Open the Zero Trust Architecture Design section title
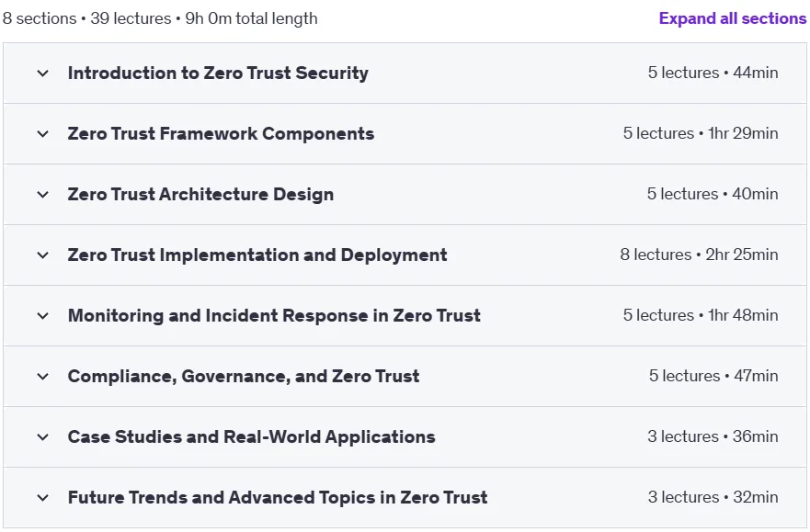 coord(200,195)
